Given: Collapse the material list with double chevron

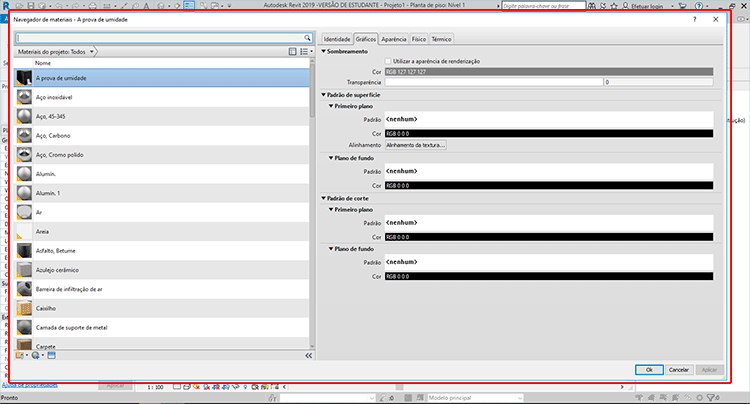Looking at the screenshot, I should click(309, 355).
